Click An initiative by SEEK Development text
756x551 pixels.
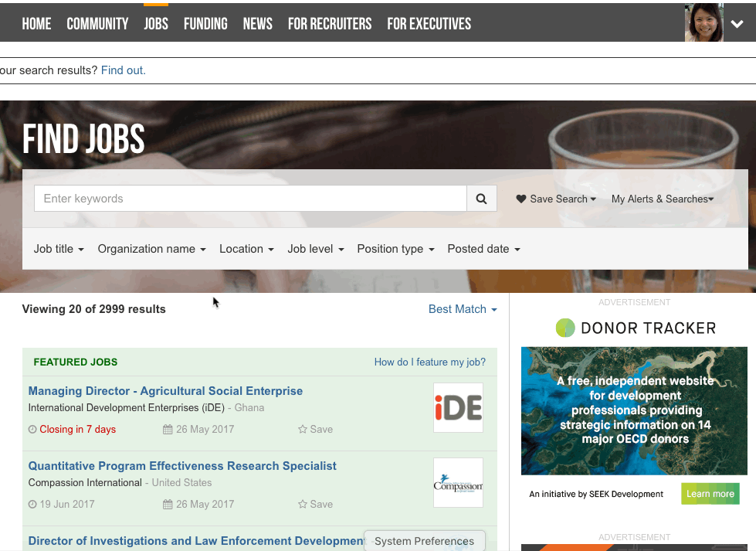point(596,494)
